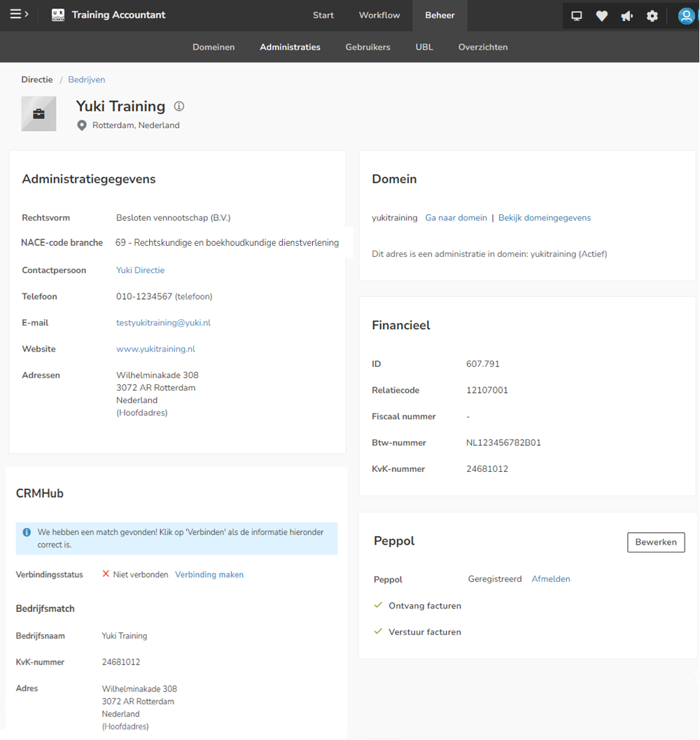Open the user profile avatar
700x740 pixels.
[686, 16]
